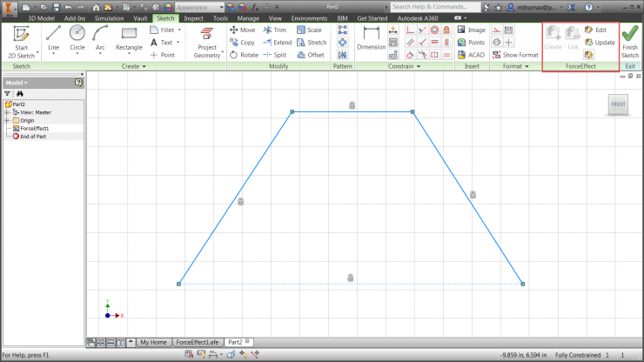Click the Undo icon in quick access
This screenshot has height=362, width=644.
coord(68,7)
